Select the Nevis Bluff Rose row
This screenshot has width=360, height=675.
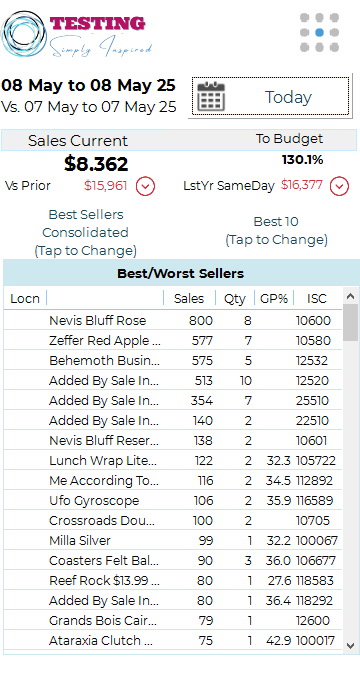click(173, 320)
